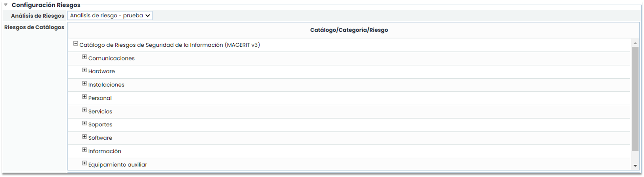Expand the Instalaciones category plus icon
The height and width of the screenshot is (177, 644).
84,83
